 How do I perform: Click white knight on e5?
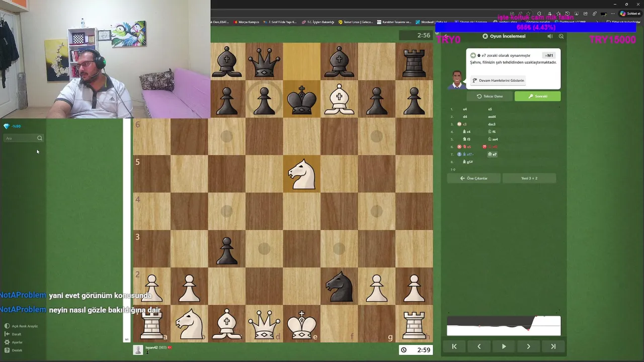pyautogui.click(x=302, y=174)
